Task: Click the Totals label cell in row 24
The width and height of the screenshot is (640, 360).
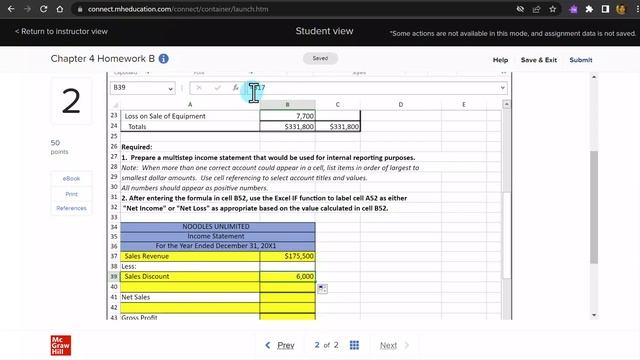Action: (190, 127)
